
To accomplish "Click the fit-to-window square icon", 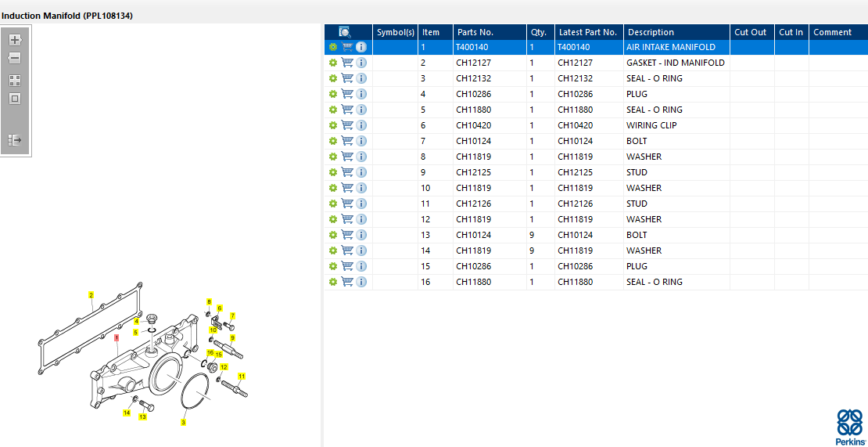I will 15,99.
